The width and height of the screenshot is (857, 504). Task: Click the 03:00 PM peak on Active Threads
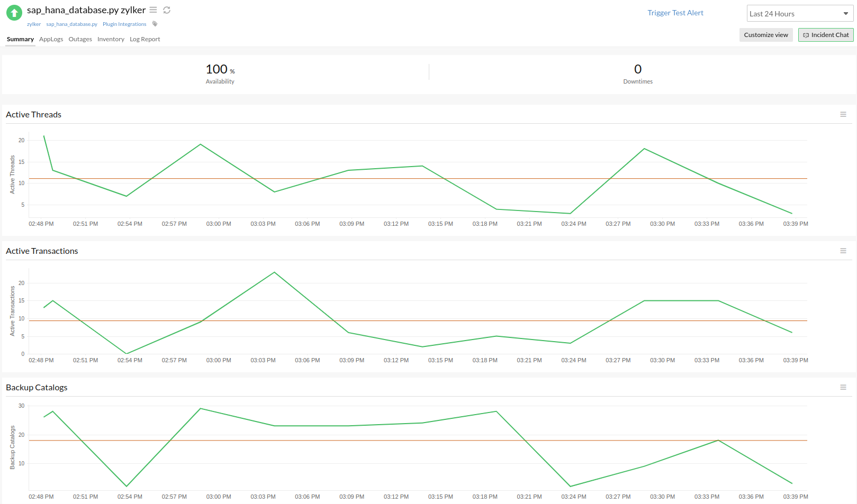[x=201, y=144]
